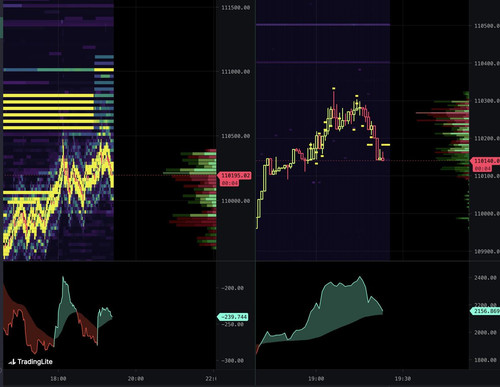Click the 1800.00 indicator label on right panel

pos(485,360)
